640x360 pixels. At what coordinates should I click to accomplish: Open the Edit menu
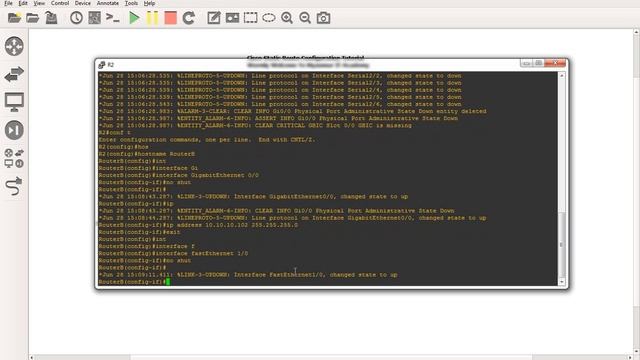23,3
